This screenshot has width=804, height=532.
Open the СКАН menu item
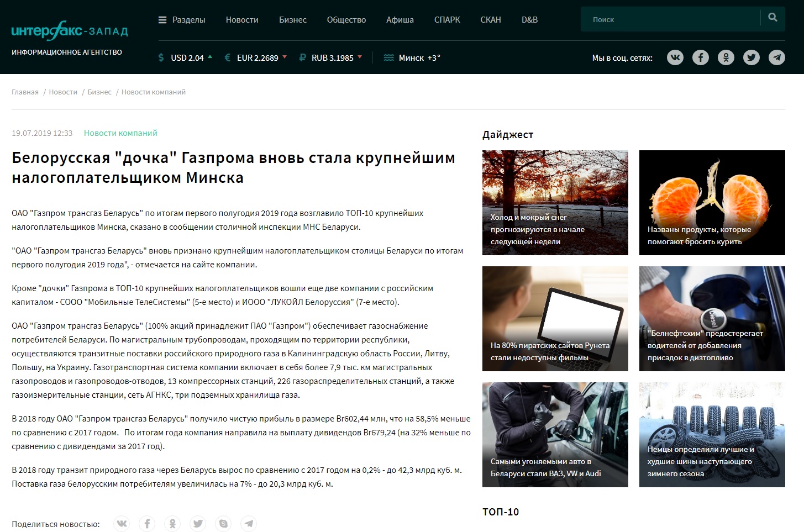click(x=491, y=20)
